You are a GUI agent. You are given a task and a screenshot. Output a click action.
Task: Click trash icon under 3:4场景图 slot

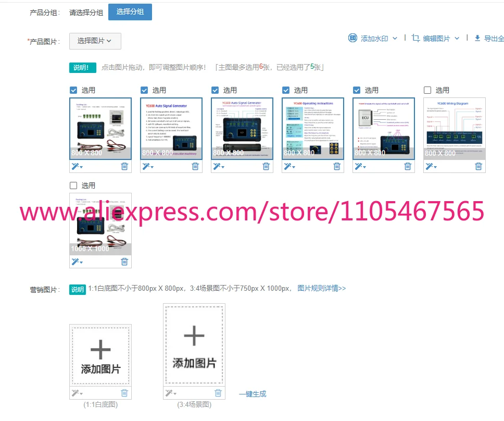point(218,393)
